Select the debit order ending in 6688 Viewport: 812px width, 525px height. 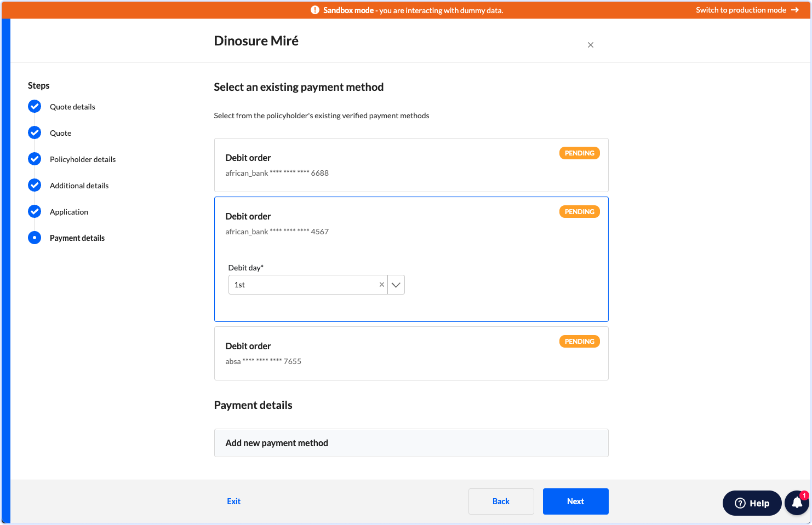411,165
